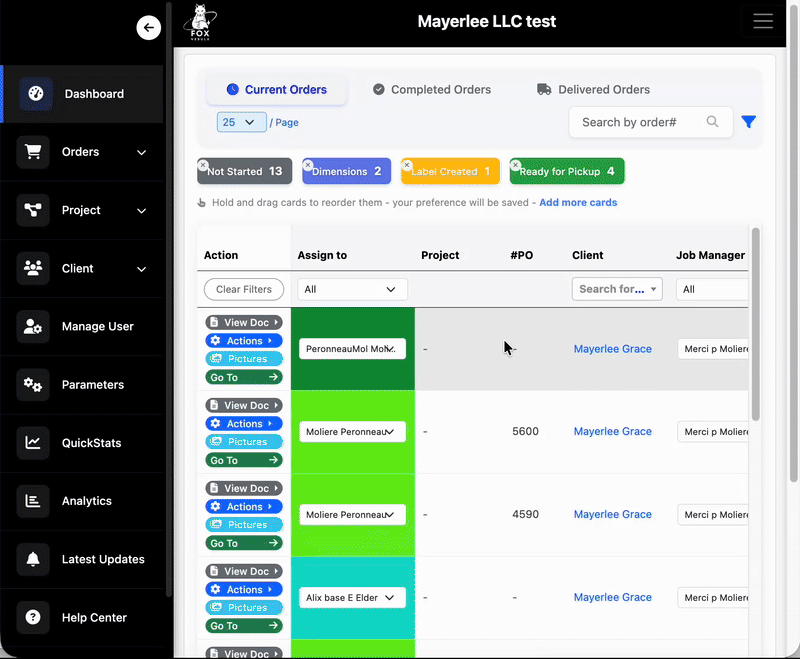Select the Dashboard icon in the sidebar
Screen dimensions: 800x659
(x=36, y=94)
